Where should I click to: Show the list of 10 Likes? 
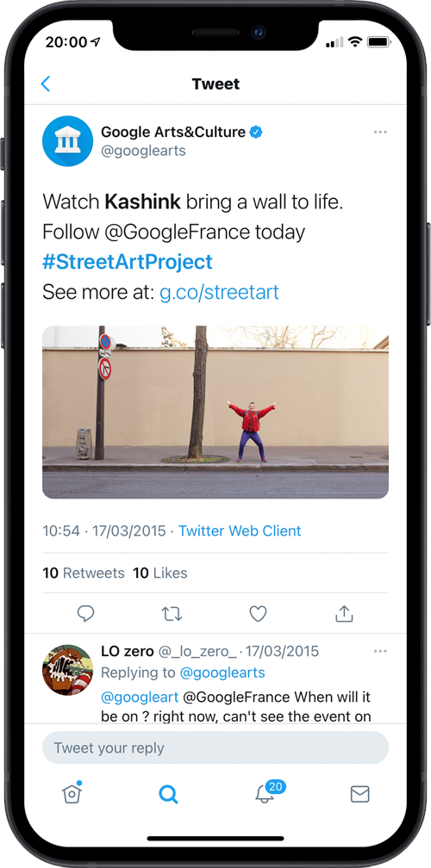pyautogui.click(x=160, y=573)
